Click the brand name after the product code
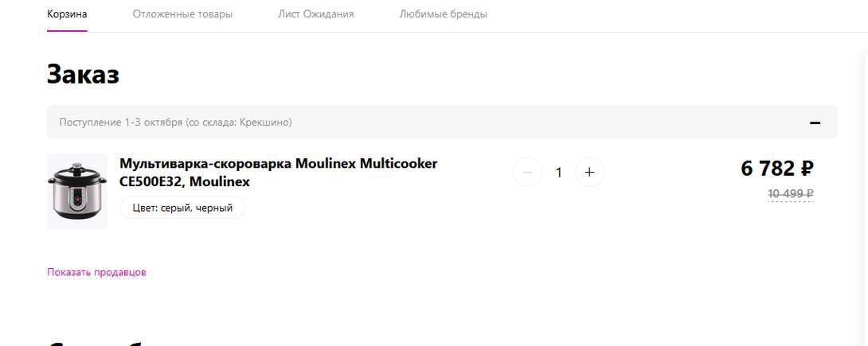The image size is (868, 346). 220,182
